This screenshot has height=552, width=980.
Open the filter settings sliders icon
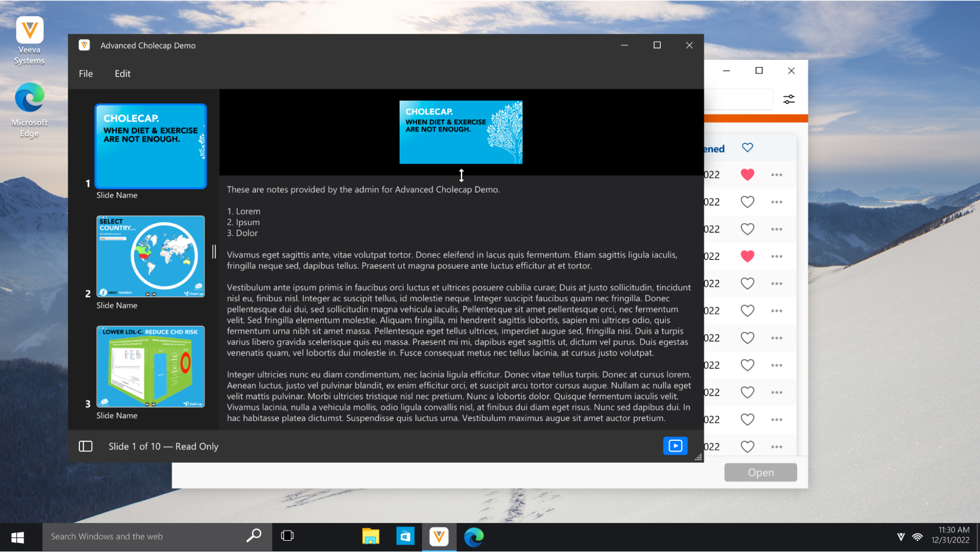tap(789, 99)
